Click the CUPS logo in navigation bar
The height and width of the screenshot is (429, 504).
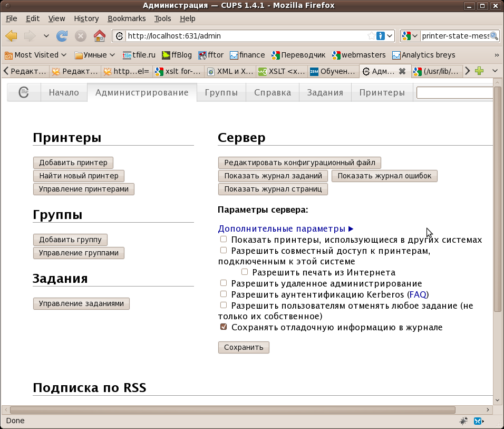[x=24, y=92]
